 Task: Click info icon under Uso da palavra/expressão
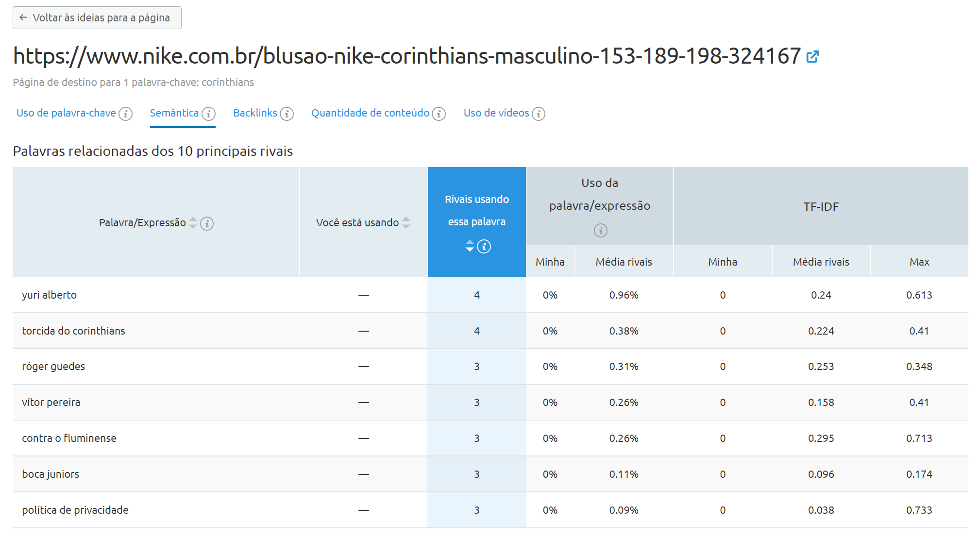point(601,230)
